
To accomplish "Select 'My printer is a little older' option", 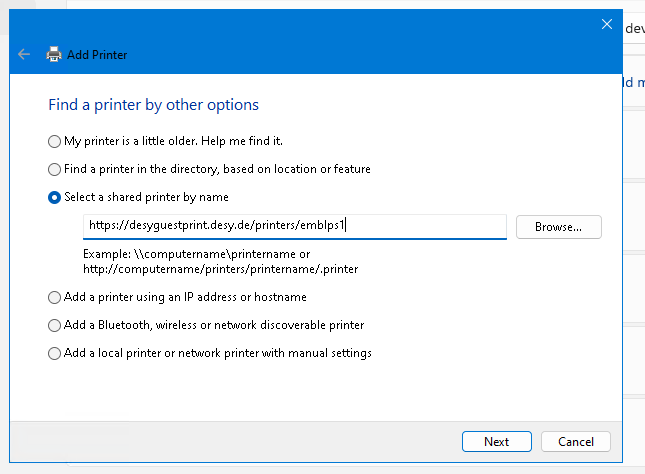I will point(54,141).
